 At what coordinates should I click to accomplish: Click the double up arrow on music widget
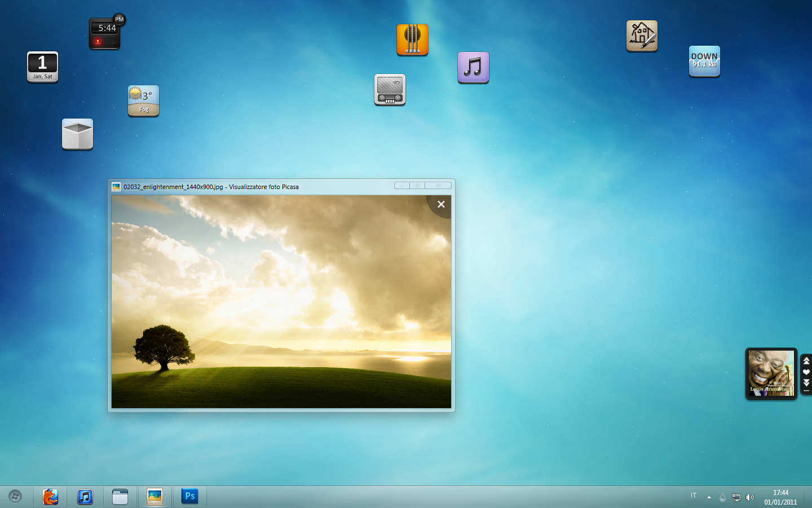(x=806, y=361)
